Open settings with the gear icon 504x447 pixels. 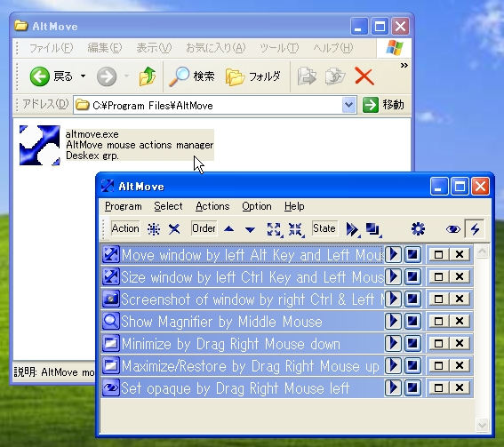[x=418, y=229]
